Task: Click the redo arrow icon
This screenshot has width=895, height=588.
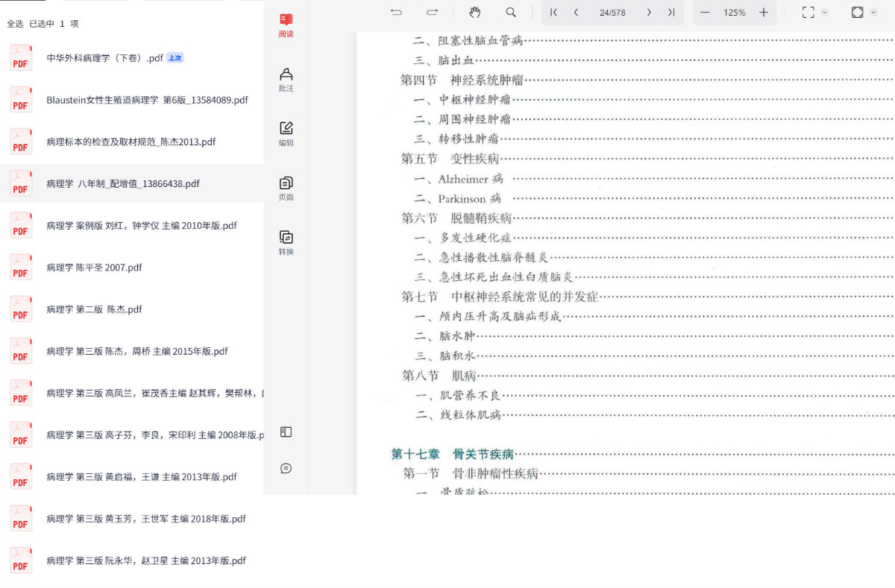Action: pyautogui.click(x=432, y=13)
